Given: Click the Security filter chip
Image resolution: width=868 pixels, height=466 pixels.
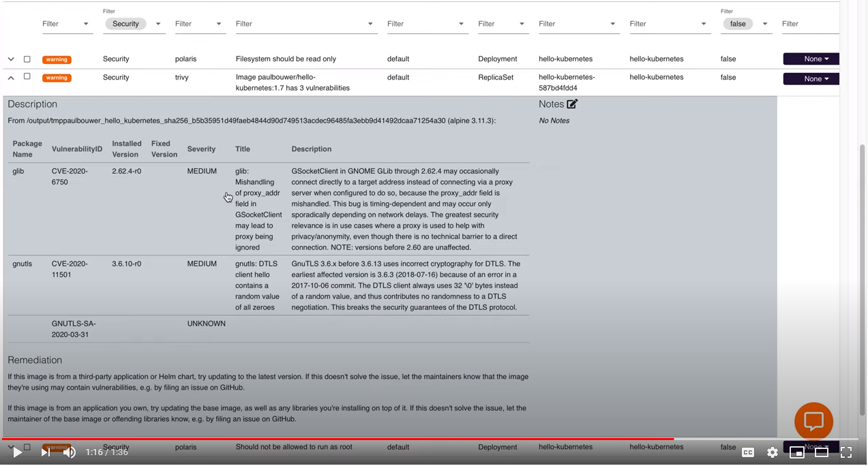Looking at the screenshot, I should point(125,24).
